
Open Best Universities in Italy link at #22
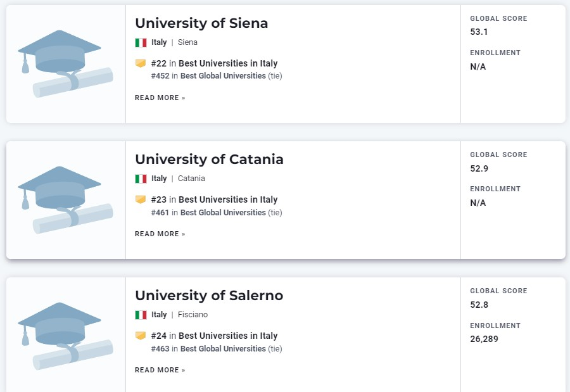228,63
